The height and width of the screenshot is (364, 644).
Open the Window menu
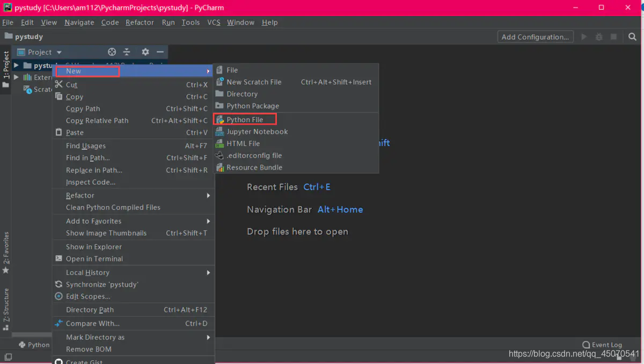pyautogui.click(x=240, y=22)
